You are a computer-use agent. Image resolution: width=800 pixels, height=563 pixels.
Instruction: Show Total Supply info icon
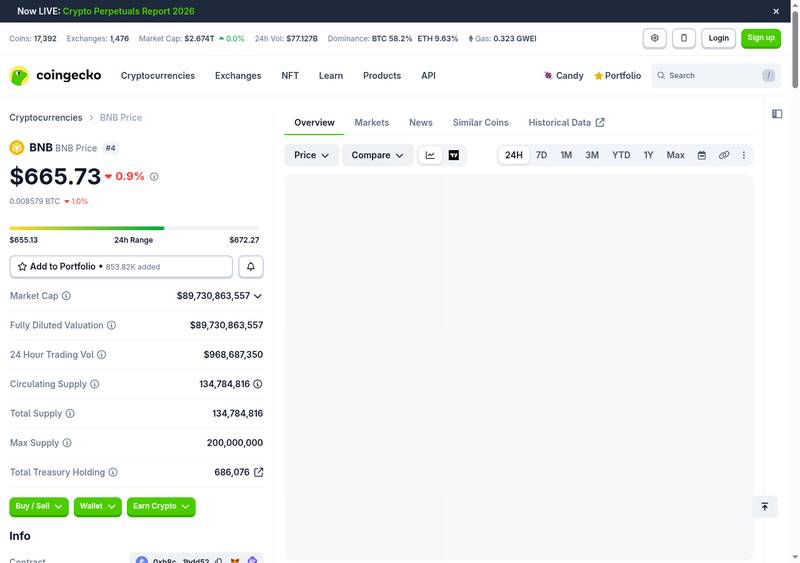(x=70, y=413)
